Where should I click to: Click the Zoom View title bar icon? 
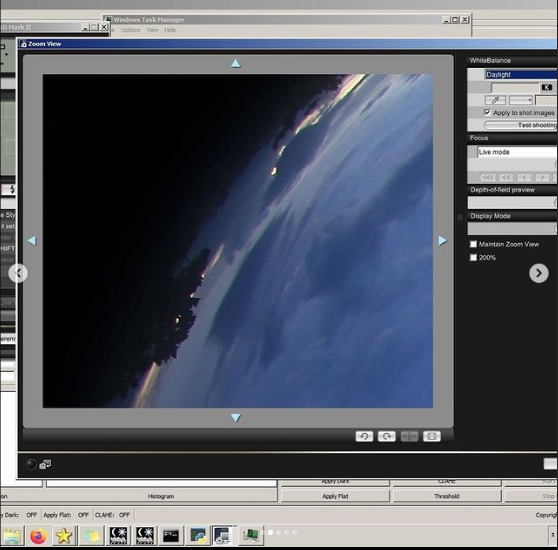tap(23, 44)
